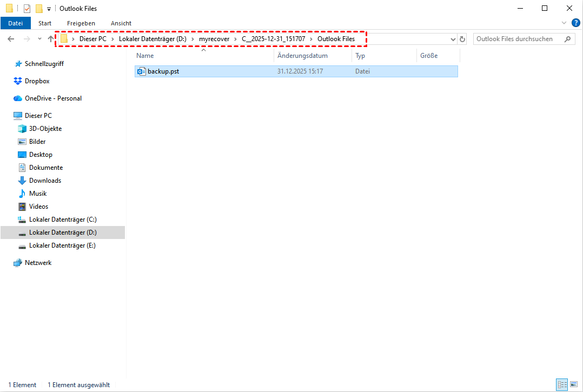
Task: Click the OneDrive cloud icon
Action: click(17, 98)
